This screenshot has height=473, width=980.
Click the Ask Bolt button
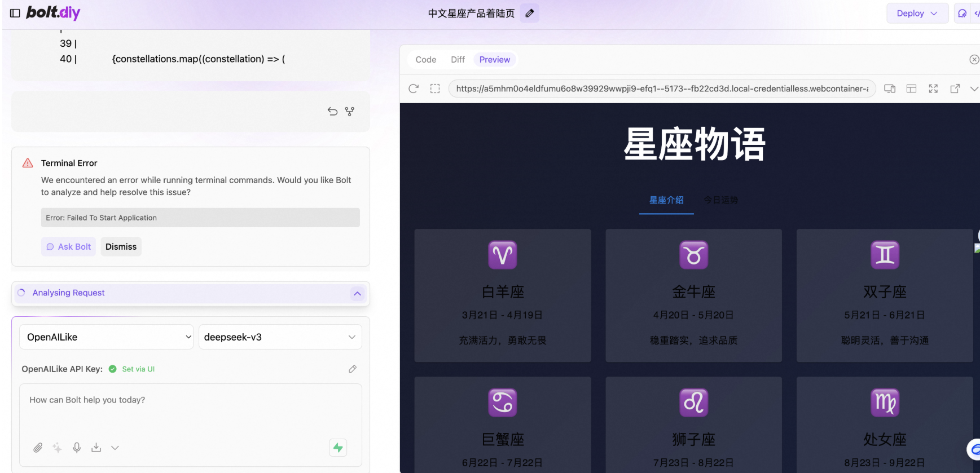68,246
